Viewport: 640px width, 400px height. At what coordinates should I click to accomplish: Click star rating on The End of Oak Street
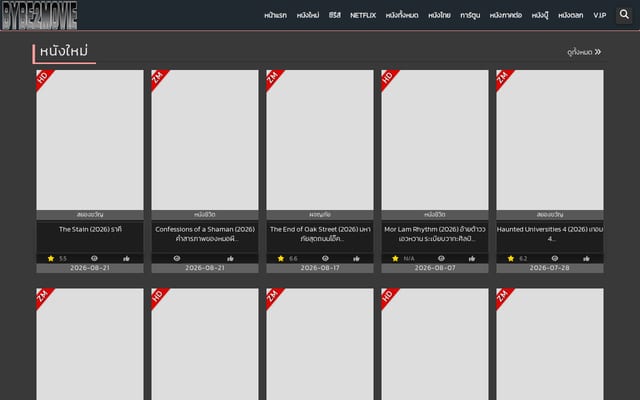pyautogui.click(x=280, y=258)
